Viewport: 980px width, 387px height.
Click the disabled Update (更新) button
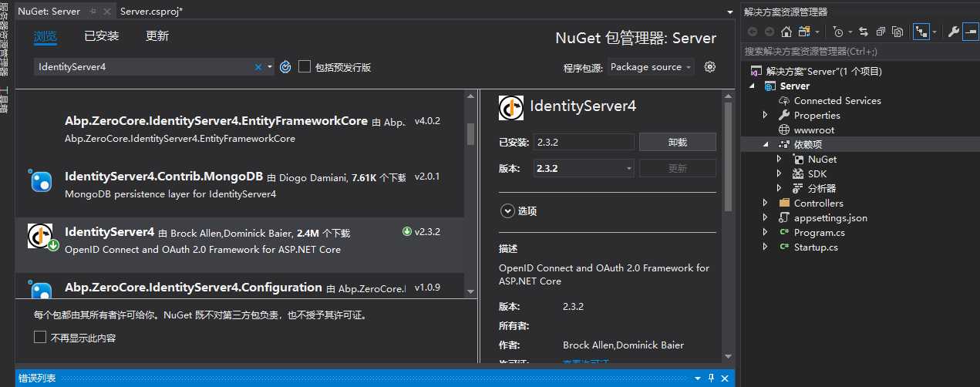click(x=678, y=168)
